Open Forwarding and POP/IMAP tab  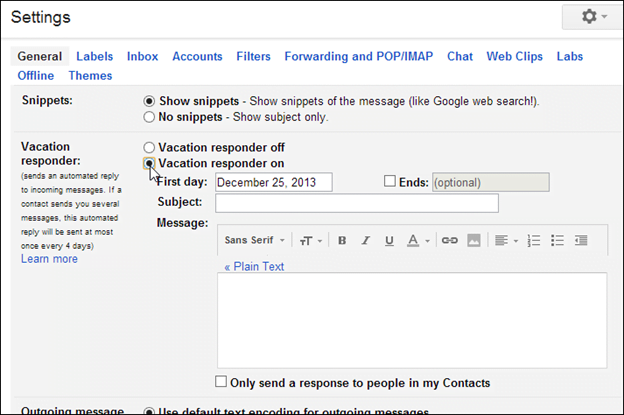359,57
